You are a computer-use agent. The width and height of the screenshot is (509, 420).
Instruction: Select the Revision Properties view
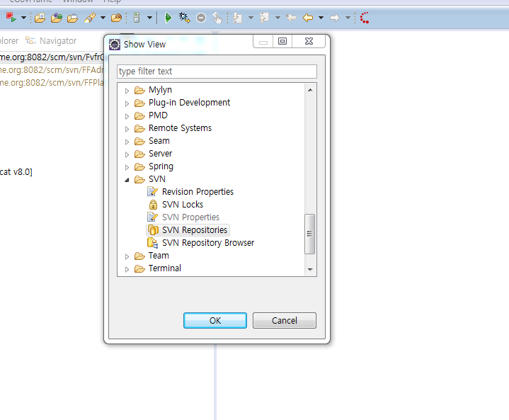click(x=198, y=192)
